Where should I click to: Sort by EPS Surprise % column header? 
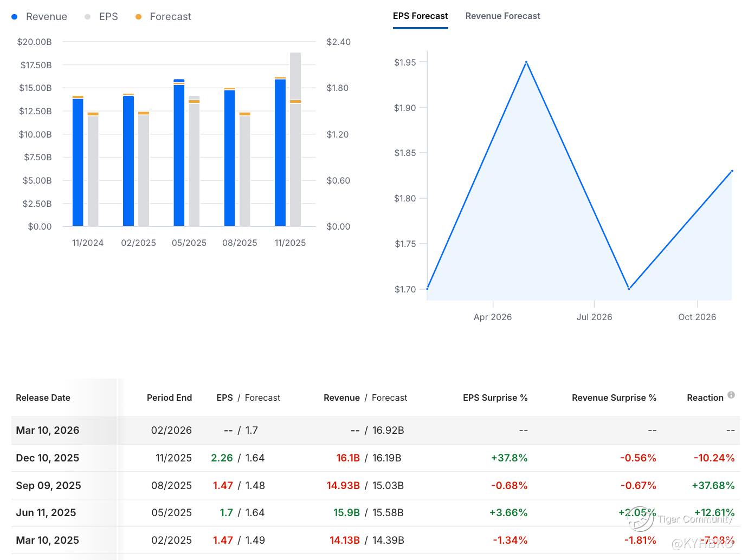(x=495, y=398)
